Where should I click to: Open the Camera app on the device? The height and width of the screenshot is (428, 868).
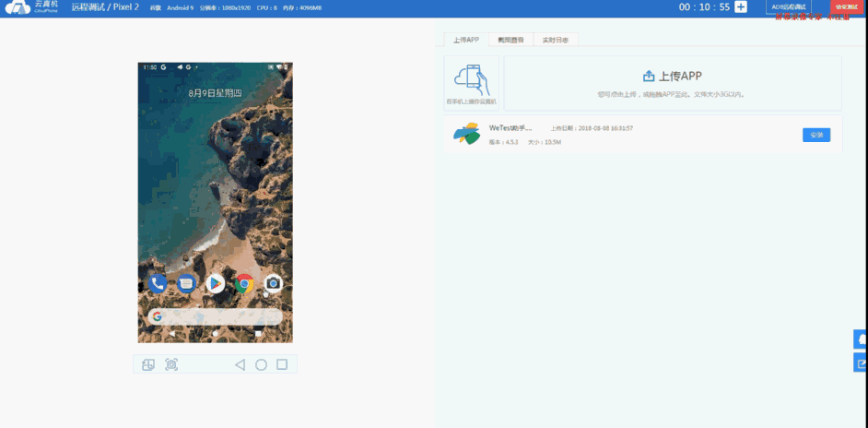click(273, 284)
